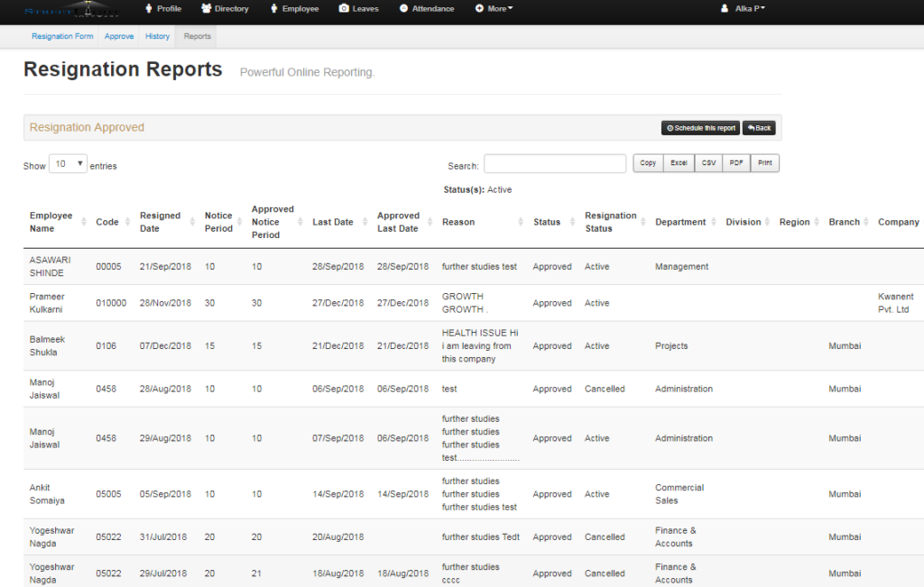
Task: Click inside the Search input field
Action: coord(554,163)
